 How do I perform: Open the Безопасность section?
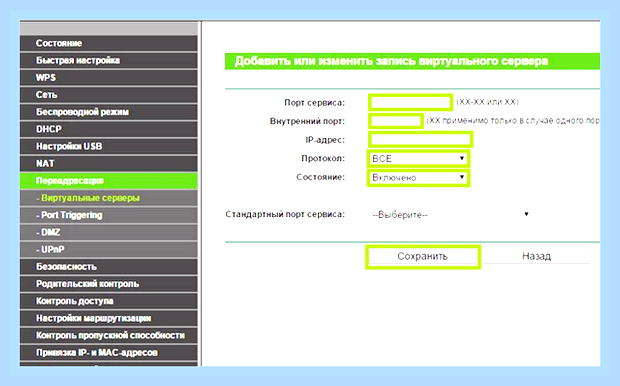[109, 267]
